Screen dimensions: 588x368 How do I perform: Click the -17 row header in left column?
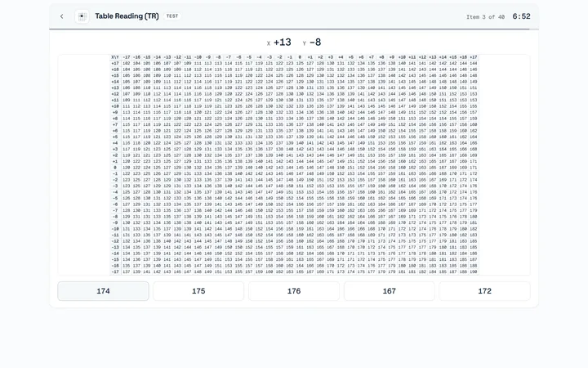115,272
